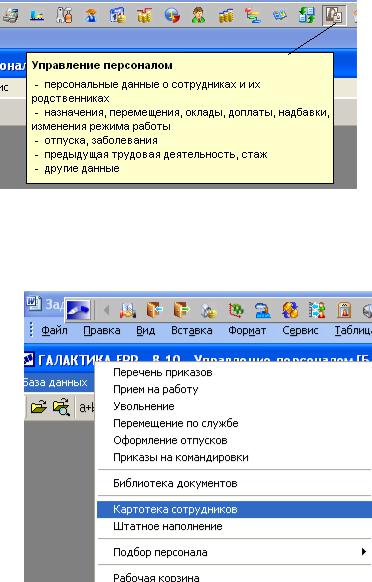Open the Сервис menu
This screenshot has height=582, width=372.
point(300,330)
